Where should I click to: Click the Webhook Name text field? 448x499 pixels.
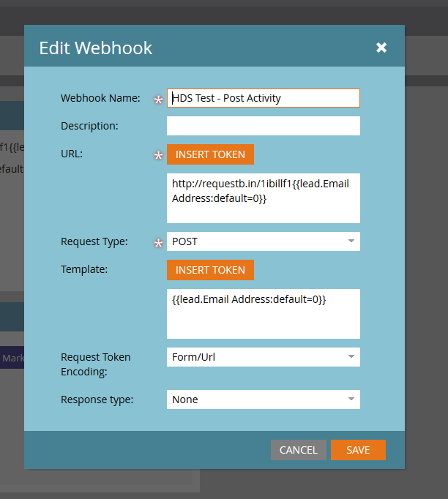click(263, 98)
